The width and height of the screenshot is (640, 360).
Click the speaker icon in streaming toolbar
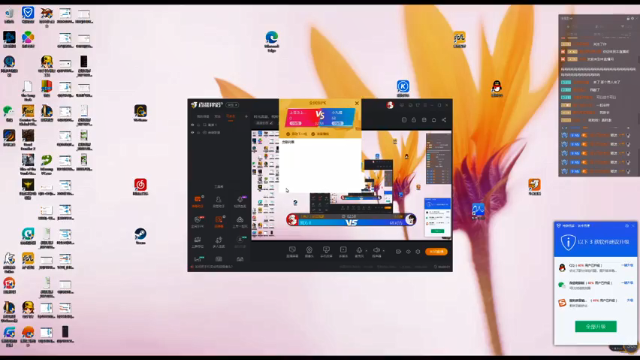click(x=376, y=250)
